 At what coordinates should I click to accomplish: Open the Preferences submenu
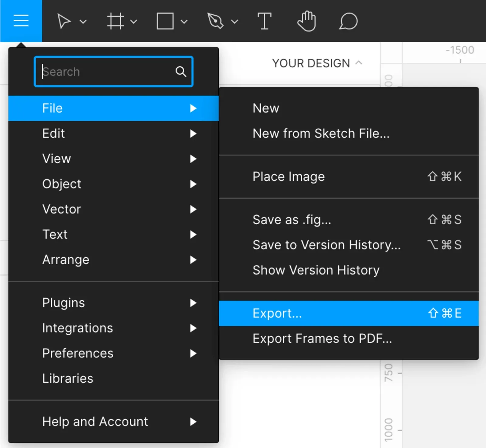pos(78,353)
